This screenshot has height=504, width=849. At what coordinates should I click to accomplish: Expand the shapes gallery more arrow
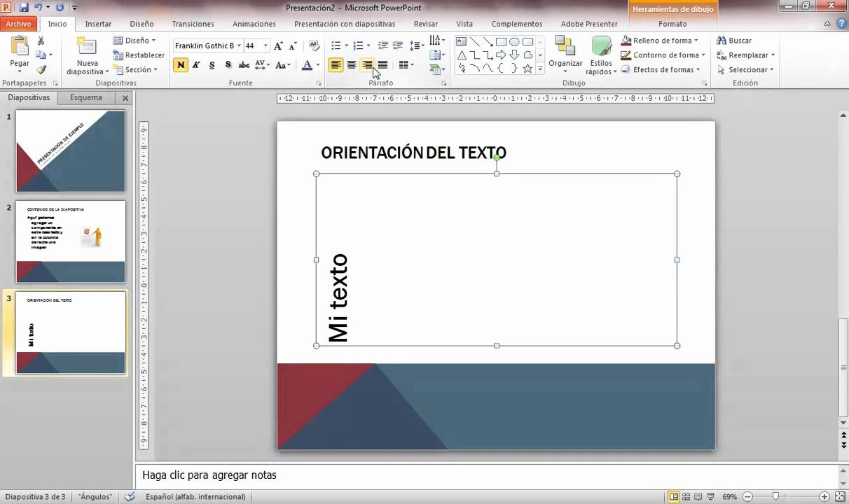540,69
